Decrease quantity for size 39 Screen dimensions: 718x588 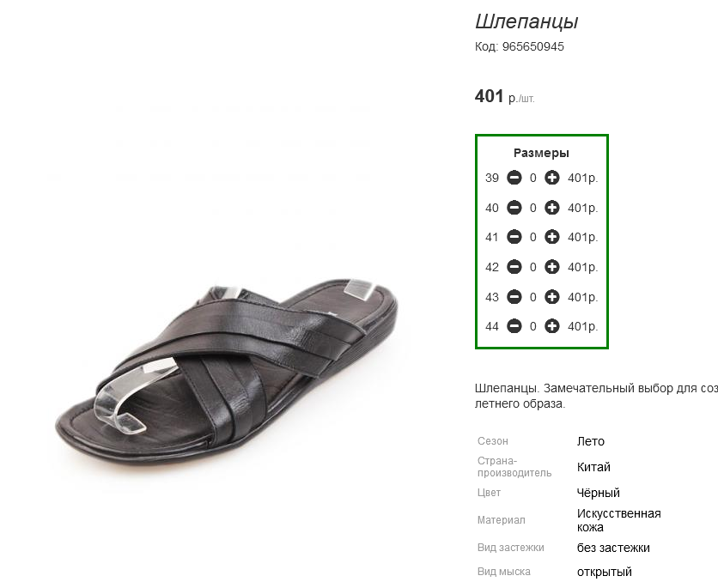(x=514, y=178)
